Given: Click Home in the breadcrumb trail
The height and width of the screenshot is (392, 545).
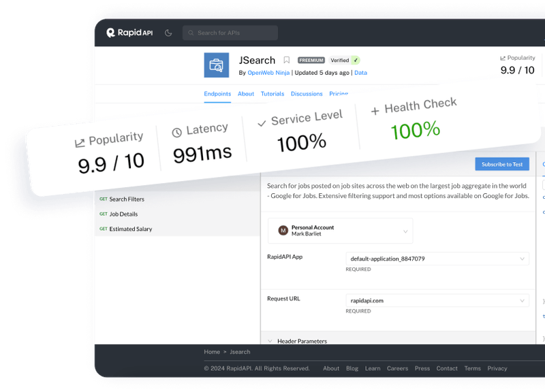Looking at the screenshot, I should (212, 352).
